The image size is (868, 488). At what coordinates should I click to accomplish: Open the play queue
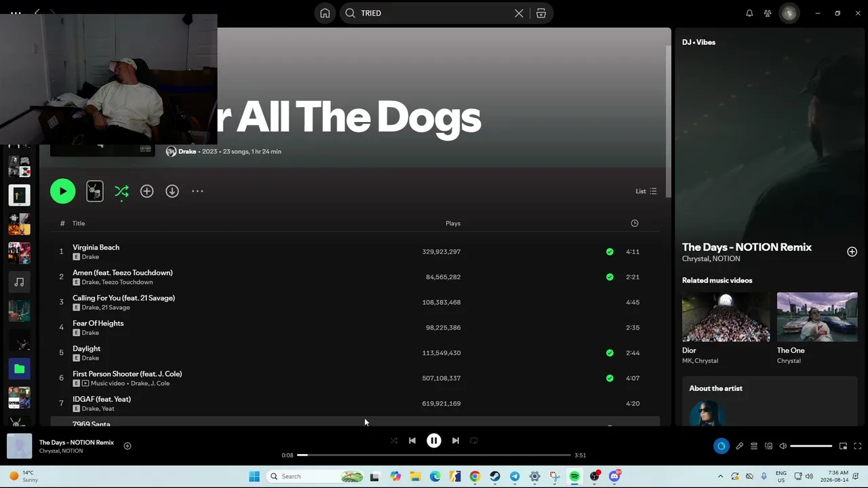[753, 446]
